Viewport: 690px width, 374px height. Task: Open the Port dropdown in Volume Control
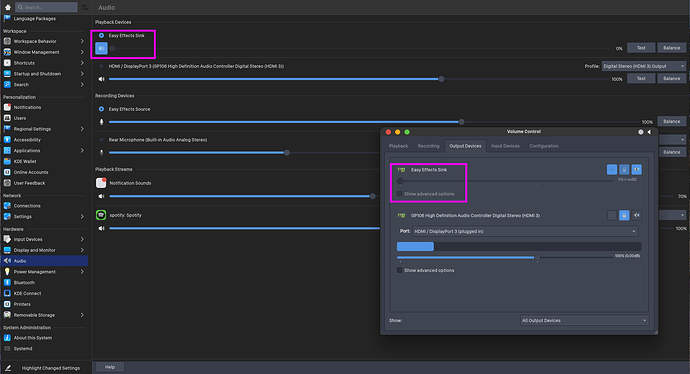click(525, 231)
